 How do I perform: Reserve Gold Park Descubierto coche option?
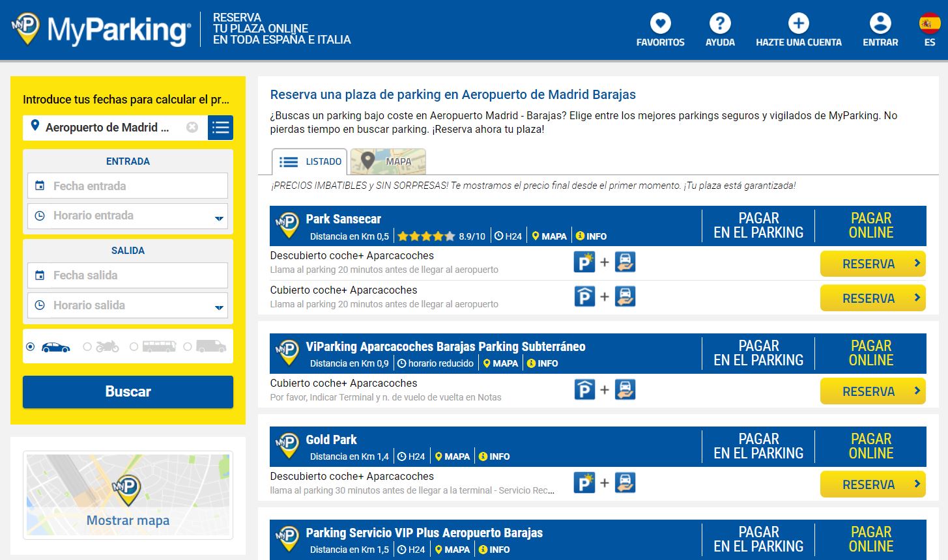click(x=872, y=484)
